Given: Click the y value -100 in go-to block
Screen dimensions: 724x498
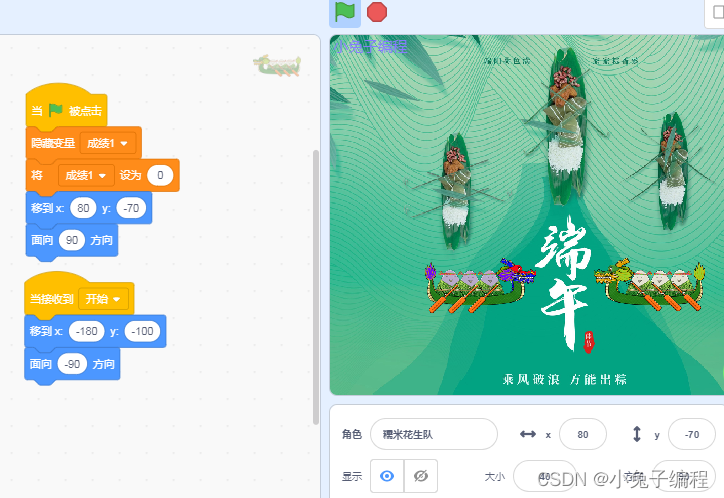Looking at the screenshot, I should coord(142,331).
